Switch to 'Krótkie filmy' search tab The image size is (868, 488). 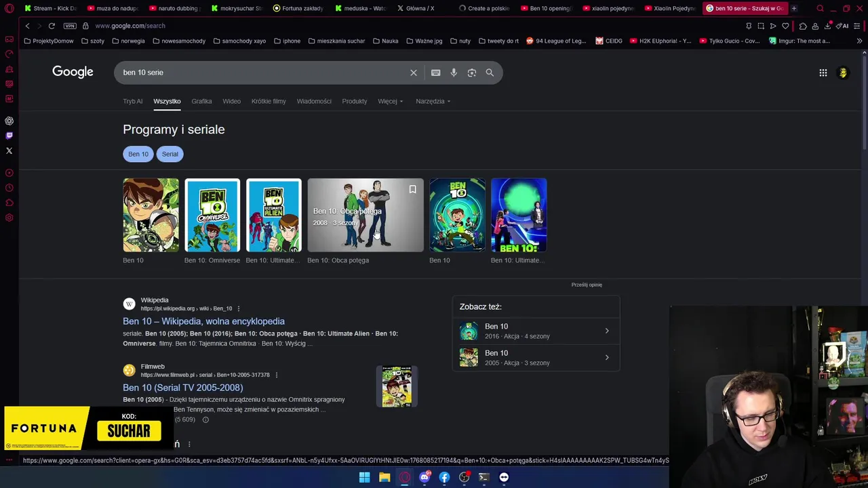point(269,101)
